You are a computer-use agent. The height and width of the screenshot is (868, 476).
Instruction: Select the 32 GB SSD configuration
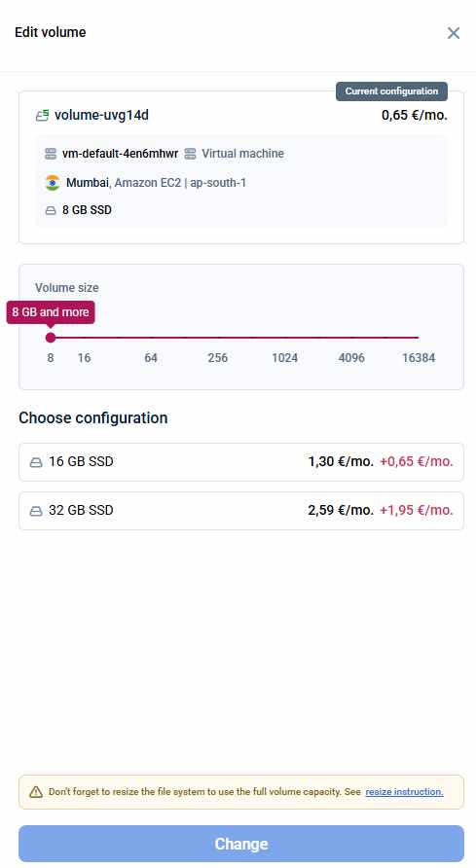[241, 511]
